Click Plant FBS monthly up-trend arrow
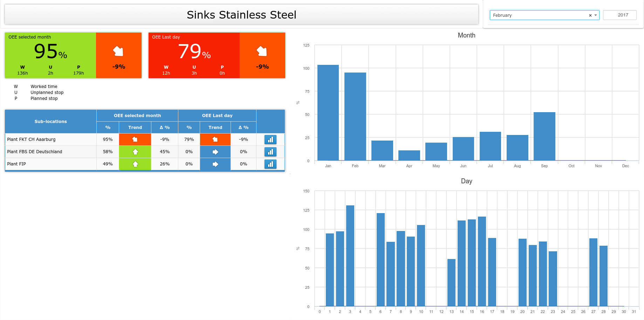 (x=135, y=152)
